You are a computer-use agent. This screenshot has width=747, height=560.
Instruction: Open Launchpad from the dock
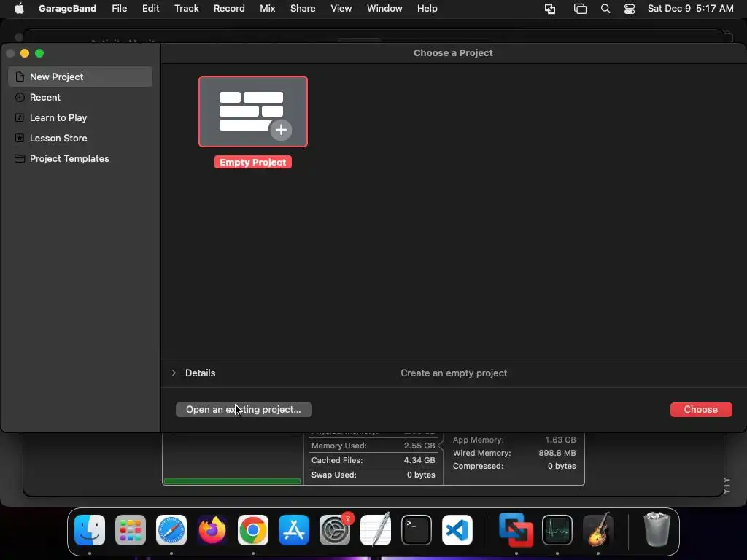coord(131,530)
